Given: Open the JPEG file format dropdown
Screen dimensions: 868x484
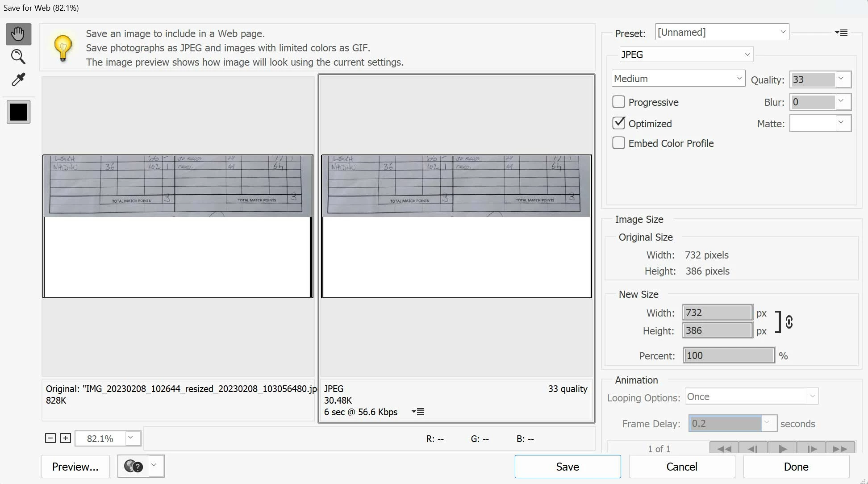Looking at the screenshot, I should tap(686, 54).
